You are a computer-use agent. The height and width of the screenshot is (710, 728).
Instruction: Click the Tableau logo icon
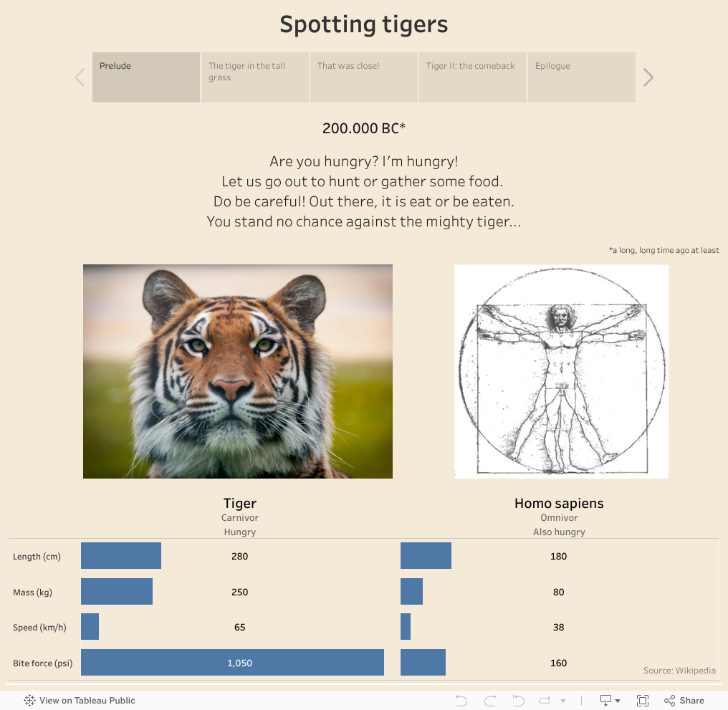tap(29, 700)
